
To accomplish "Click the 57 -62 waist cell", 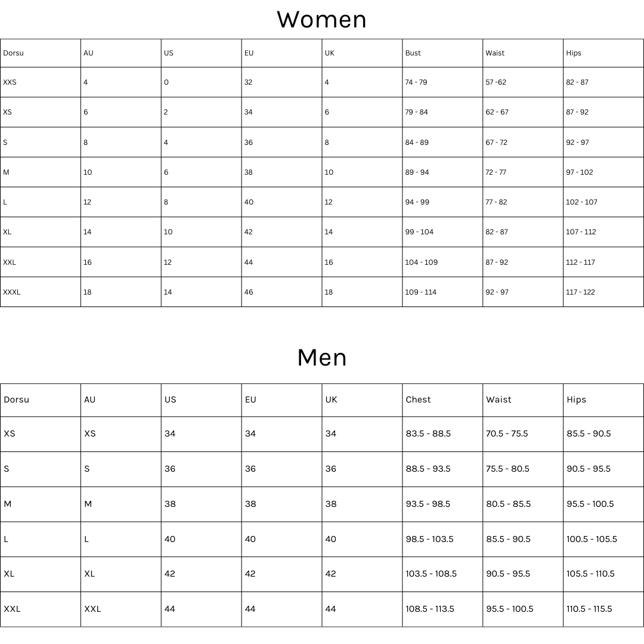I will tap(496, 82).
